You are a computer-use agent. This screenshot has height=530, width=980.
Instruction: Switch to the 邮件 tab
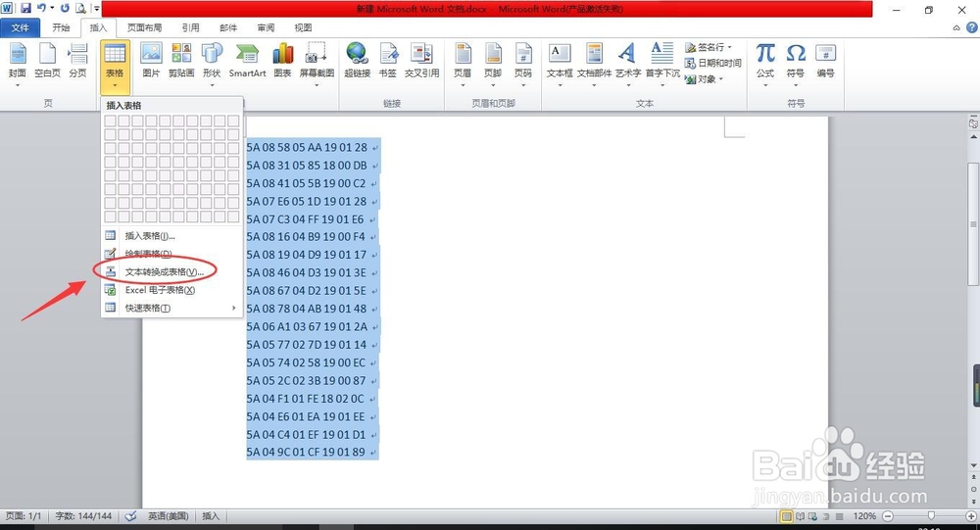coord(228,27)
